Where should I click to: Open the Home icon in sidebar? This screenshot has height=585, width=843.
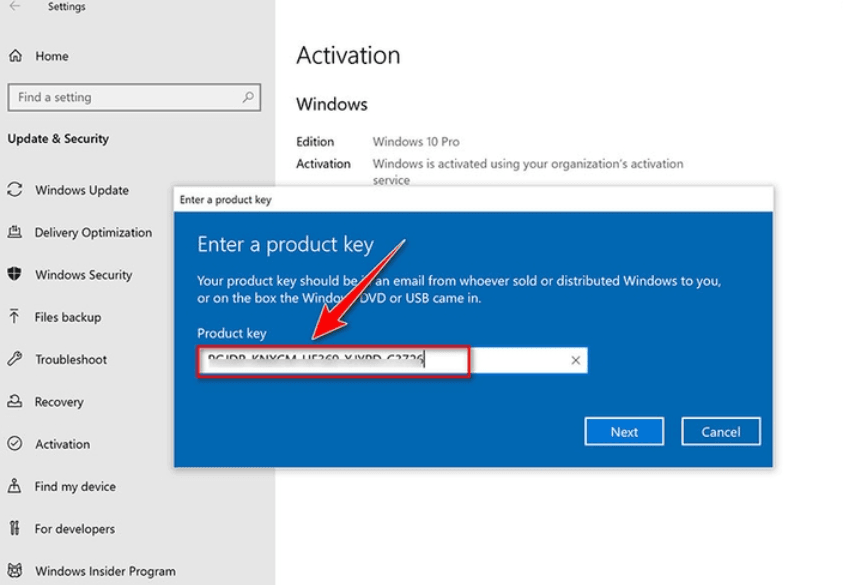point(16,55)
